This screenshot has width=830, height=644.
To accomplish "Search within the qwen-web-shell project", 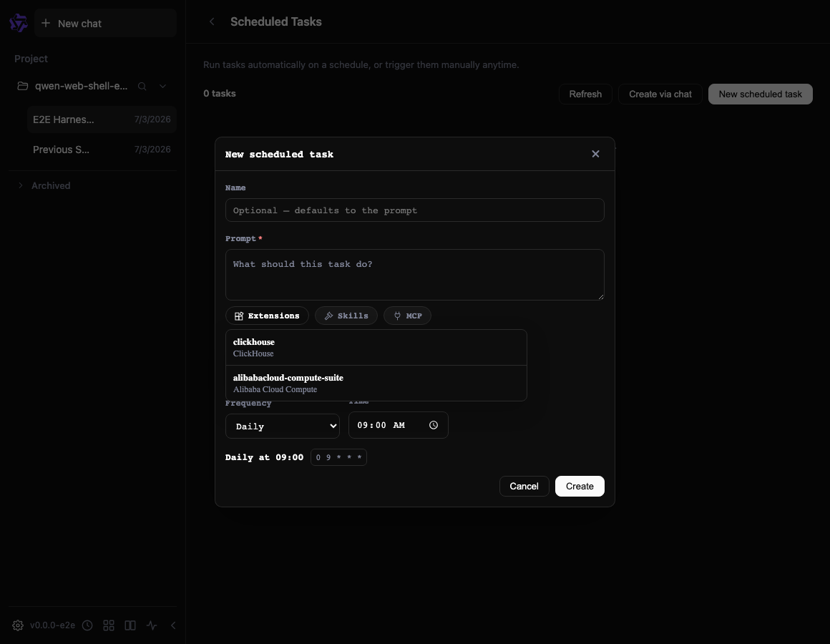I will pyautogui.click(x=142, y=87).
